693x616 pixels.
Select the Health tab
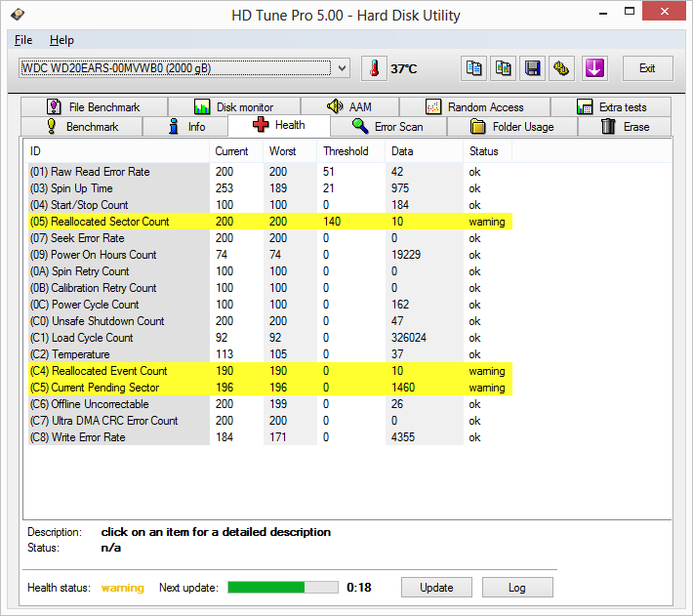click(x=279, y=125)
